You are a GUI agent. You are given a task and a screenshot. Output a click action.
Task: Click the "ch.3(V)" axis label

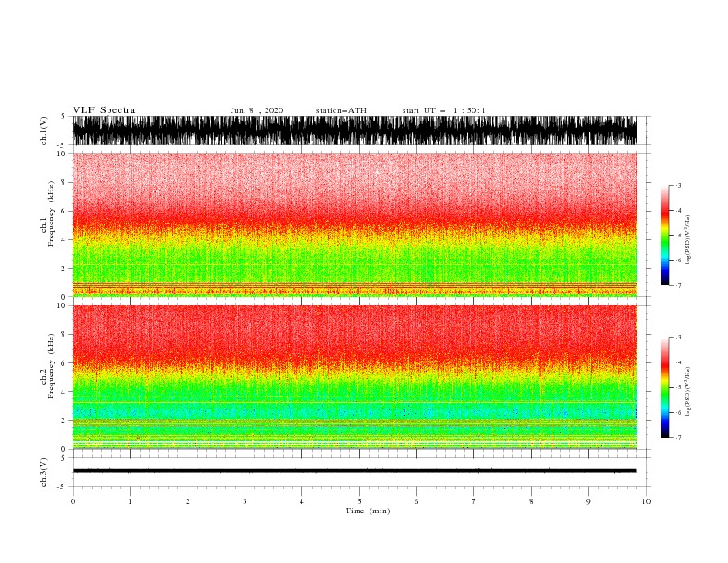44,472
